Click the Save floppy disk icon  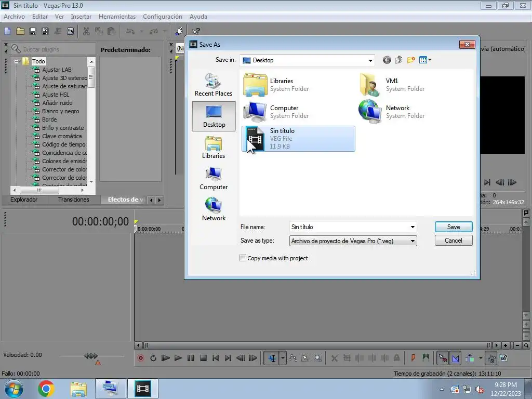33,31
